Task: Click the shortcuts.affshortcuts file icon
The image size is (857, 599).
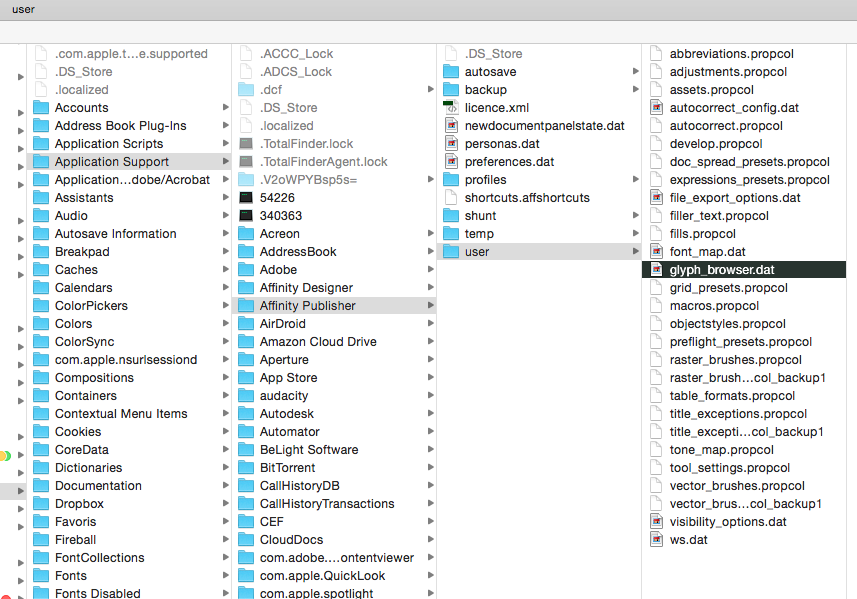Action: click(451, 197)
